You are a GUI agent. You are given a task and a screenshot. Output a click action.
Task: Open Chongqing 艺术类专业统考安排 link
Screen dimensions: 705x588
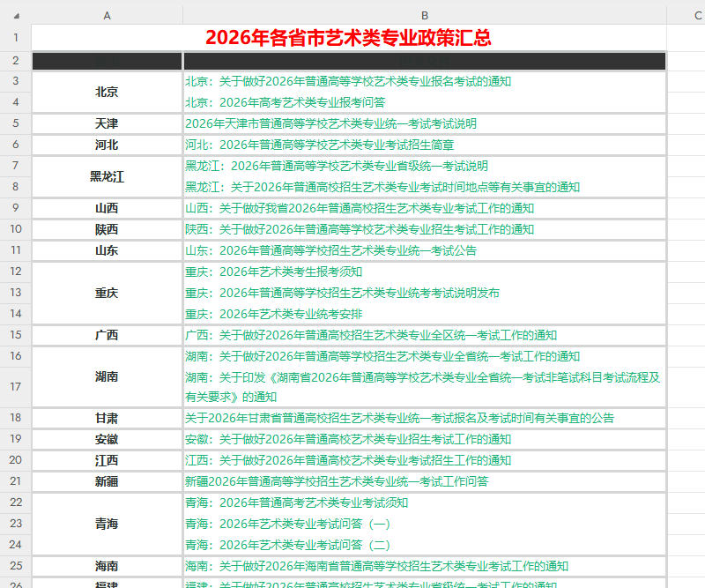click(x=278, y=314)
